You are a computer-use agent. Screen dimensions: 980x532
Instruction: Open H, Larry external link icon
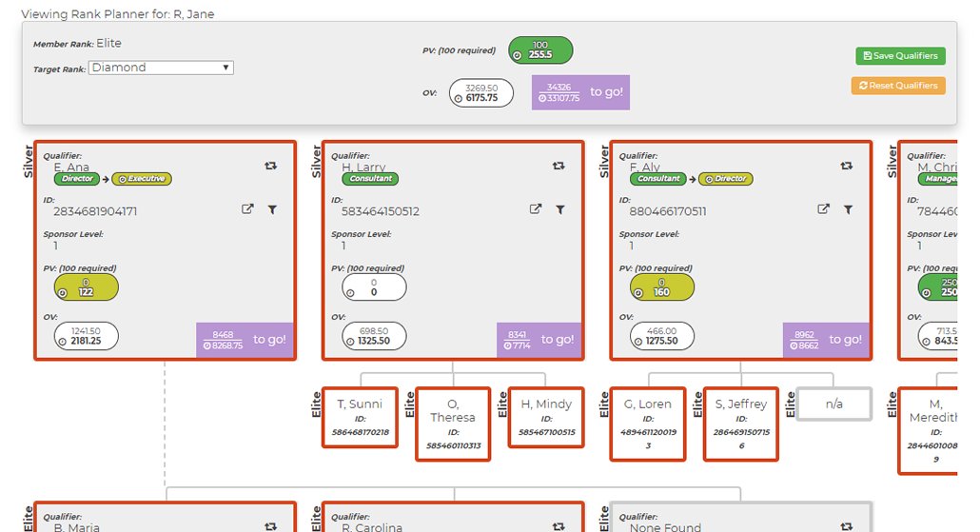[536, 209]
